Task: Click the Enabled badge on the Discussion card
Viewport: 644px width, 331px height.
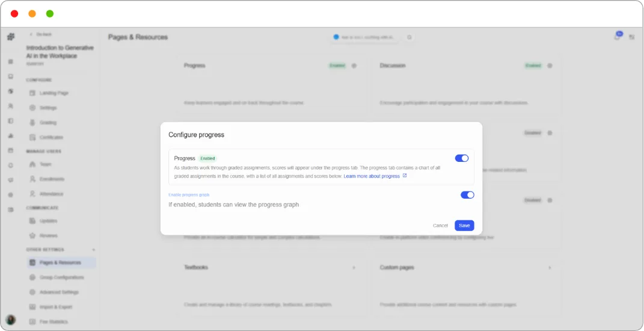Action: tap(533, 66)
